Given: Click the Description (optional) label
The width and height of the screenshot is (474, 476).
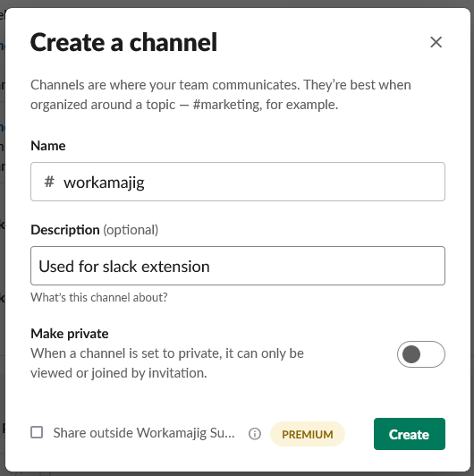Looking at the screenshot, I should 95,230.
